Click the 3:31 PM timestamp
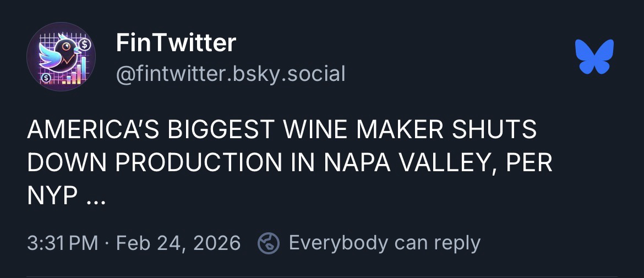The width and height of the screenshot is (644, 278). pos(62,243)
